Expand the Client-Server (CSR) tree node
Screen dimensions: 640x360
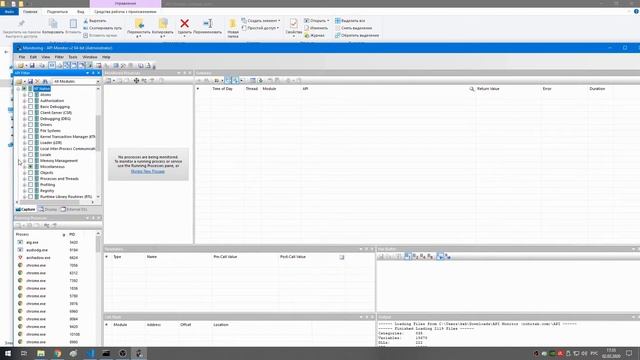24,113
